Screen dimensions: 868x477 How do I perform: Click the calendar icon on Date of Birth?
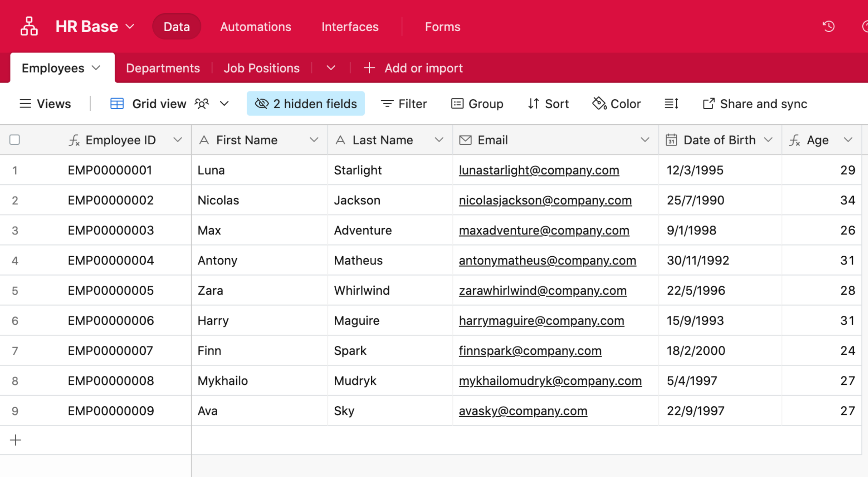click(671, 140)
